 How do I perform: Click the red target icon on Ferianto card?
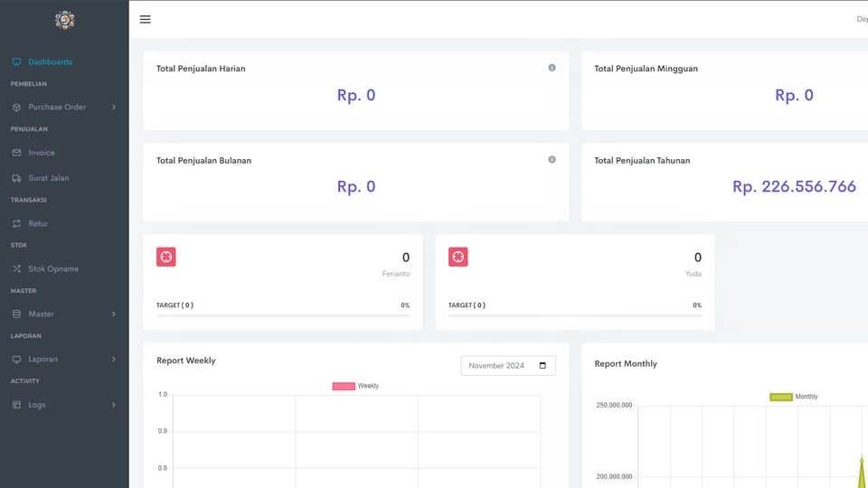tap(166, 257)
